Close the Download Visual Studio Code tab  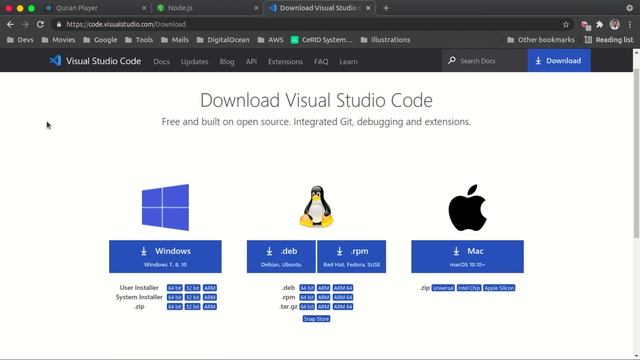[368, 8]
